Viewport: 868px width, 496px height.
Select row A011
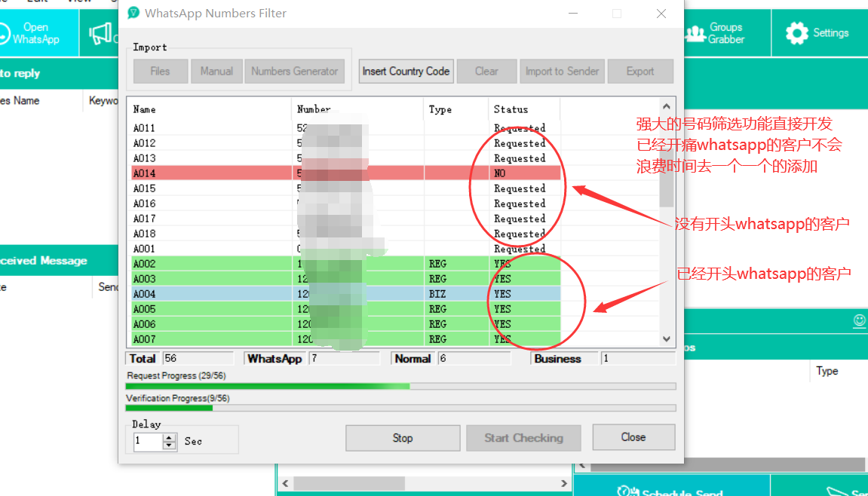tap(346, 128)
